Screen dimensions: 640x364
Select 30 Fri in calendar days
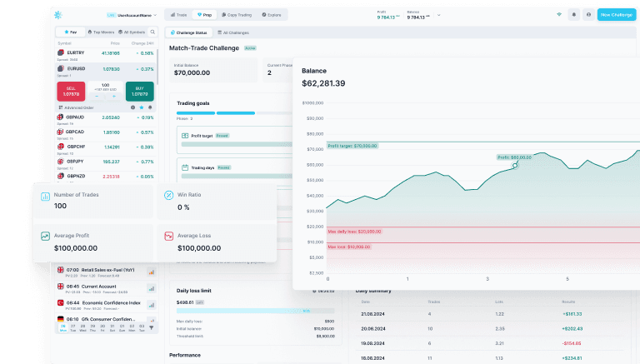102,328
